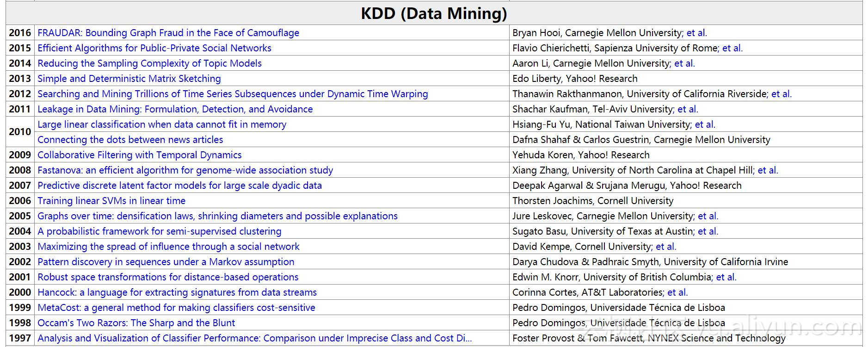Open Collaborative Filtering with Temporal Dynamics link
868x347 pixels.
click(x=140, y=155)
